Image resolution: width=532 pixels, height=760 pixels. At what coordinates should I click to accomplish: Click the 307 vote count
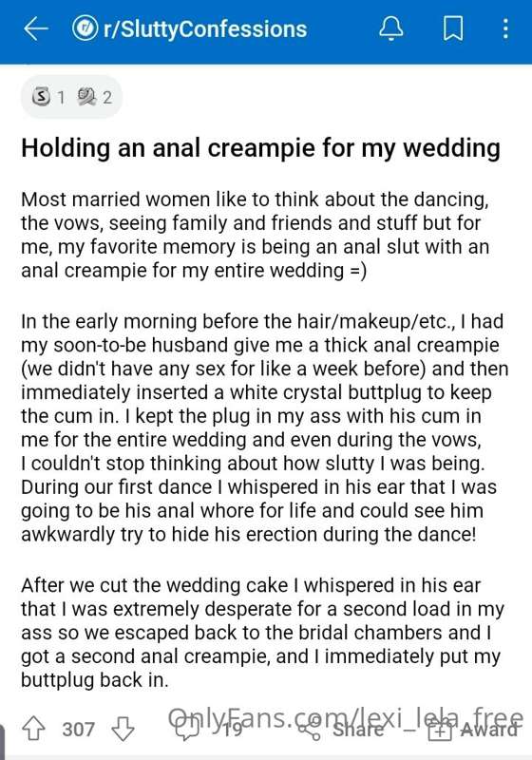tap(78, 729)
